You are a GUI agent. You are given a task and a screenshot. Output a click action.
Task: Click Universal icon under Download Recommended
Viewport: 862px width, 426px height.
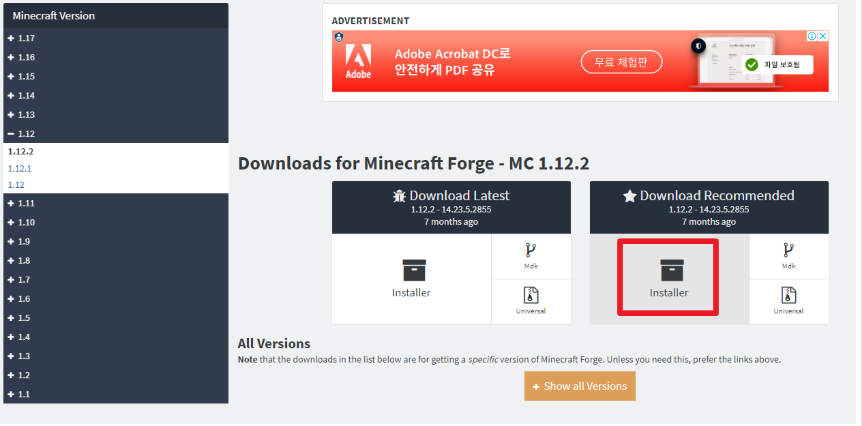pos(789,301)
